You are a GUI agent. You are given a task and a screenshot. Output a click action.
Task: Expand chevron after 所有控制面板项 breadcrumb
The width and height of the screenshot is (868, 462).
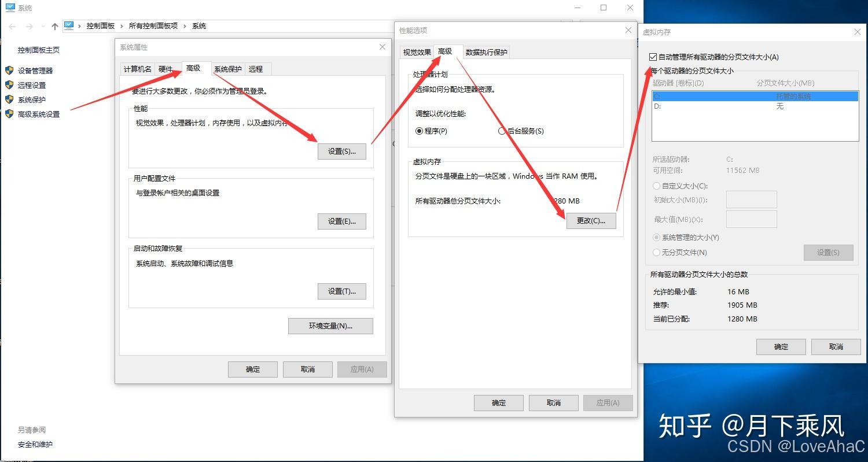pyautogui.click(x=186, y=26)
